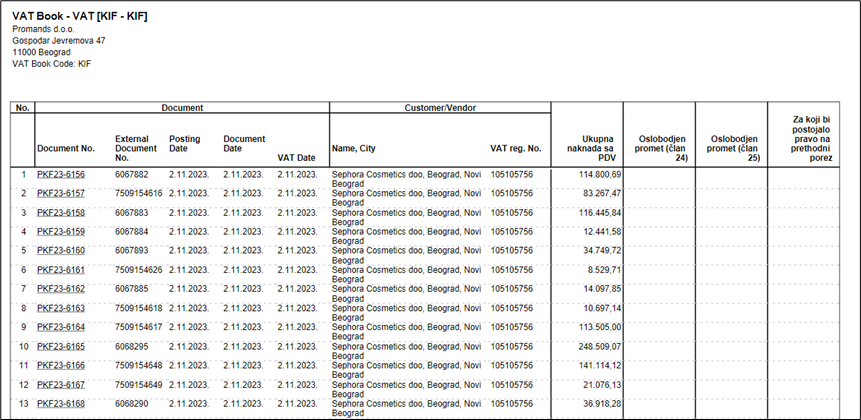Select external document number 6068295
Viewport: 861px width, 420px height.
click(x=131, y=346)
